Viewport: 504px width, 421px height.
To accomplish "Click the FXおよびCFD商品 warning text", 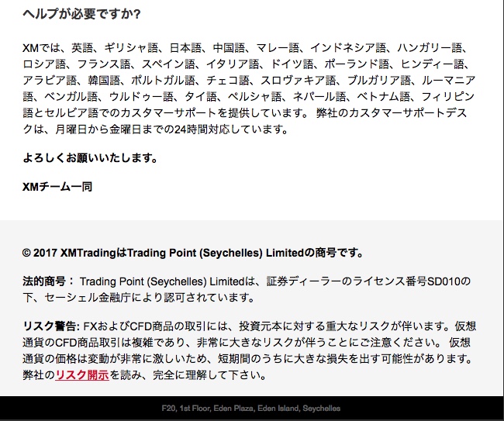I will 124,326.
